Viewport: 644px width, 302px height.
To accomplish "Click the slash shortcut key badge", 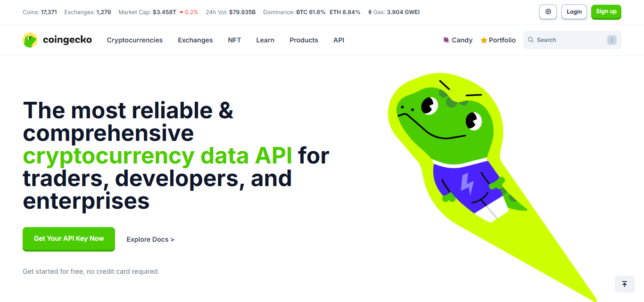I will tap(612, 40).
